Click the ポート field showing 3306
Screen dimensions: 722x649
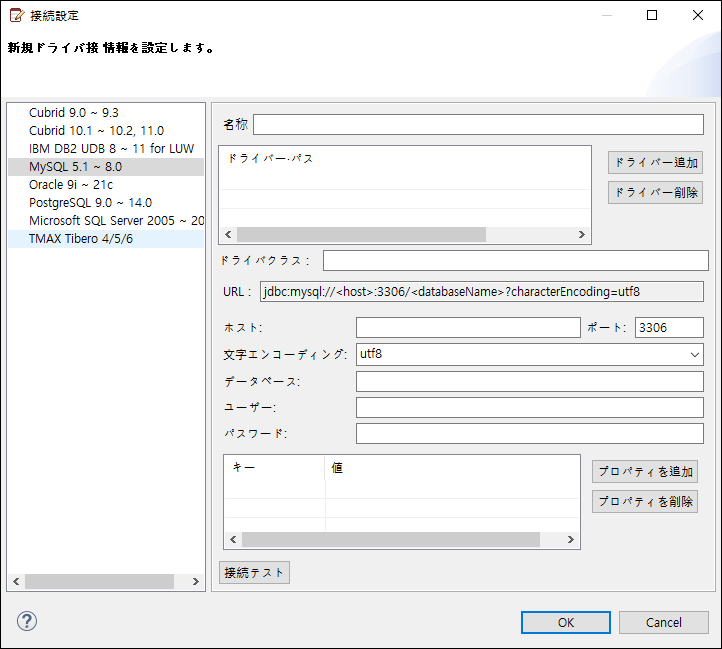pos(669,327)
